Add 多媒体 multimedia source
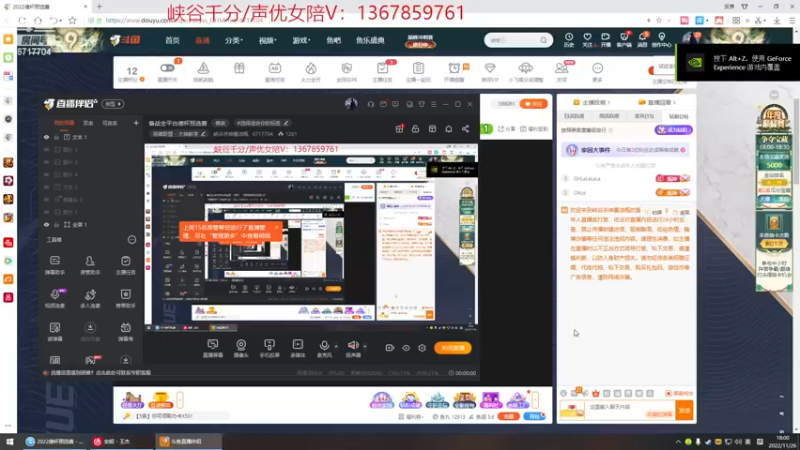The image size is (800, 450). 297,348
